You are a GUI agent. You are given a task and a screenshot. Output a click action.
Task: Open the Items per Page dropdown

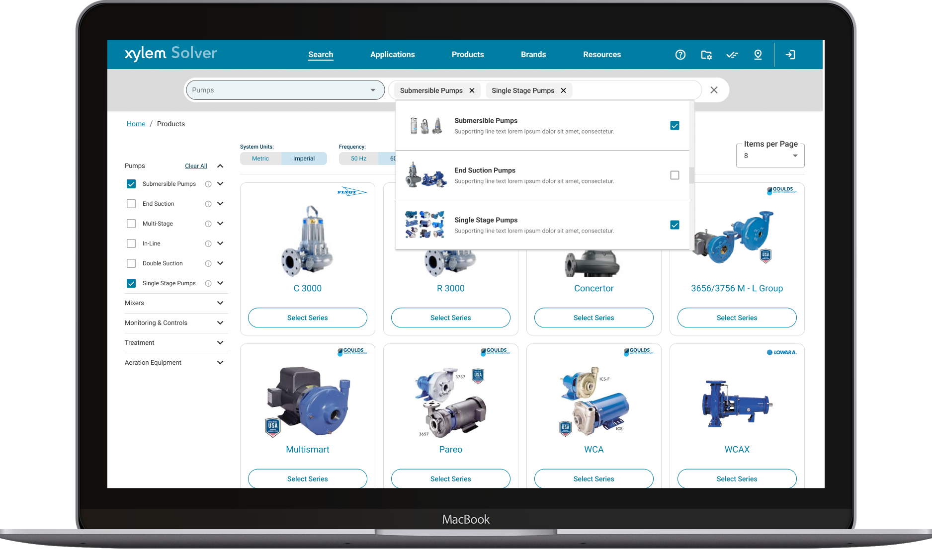point(770,156)
